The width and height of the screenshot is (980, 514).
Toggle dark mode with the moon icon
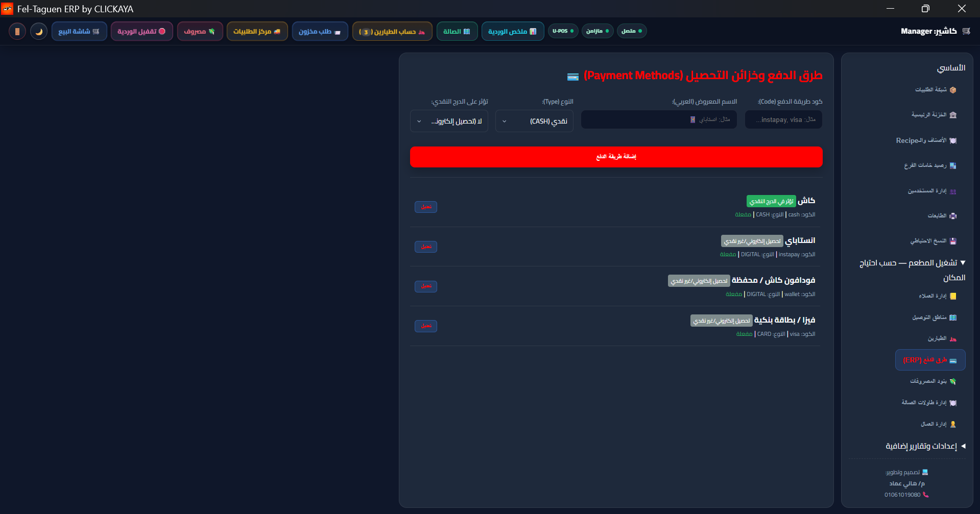coord(39,31)
